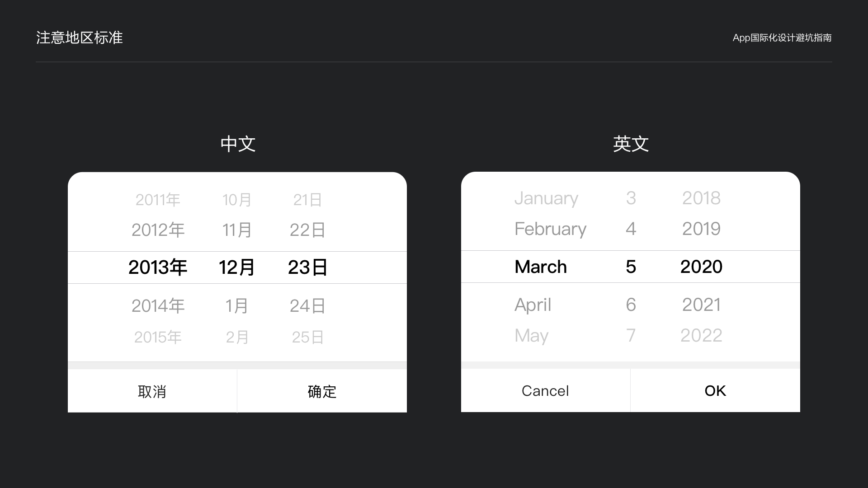This screenshot has width=868, height=488.
Task: Confirm with the 确定 button
Action: pos(322,391)
